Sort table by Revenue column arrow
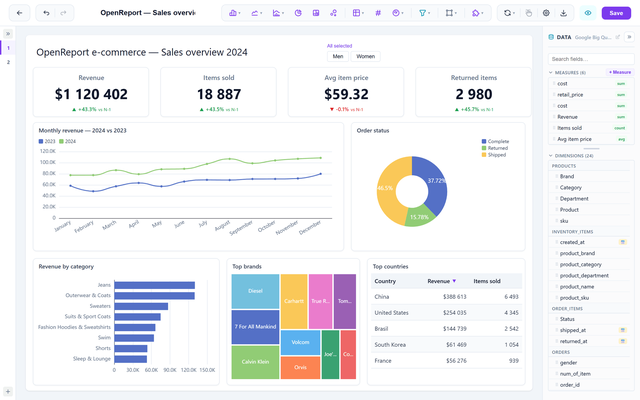640x400 pixels. pyautogui.click(x=454, y=281)
